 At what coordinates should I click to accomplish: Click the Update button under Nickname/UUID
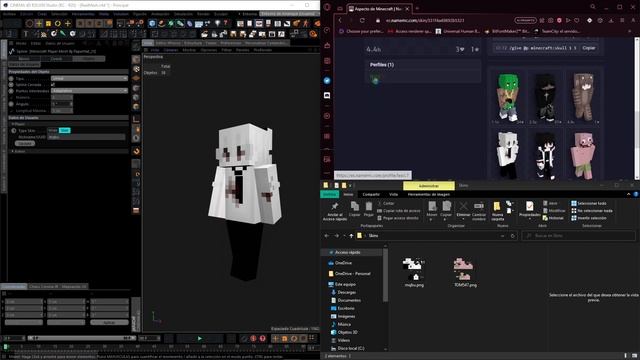point(24,143)
